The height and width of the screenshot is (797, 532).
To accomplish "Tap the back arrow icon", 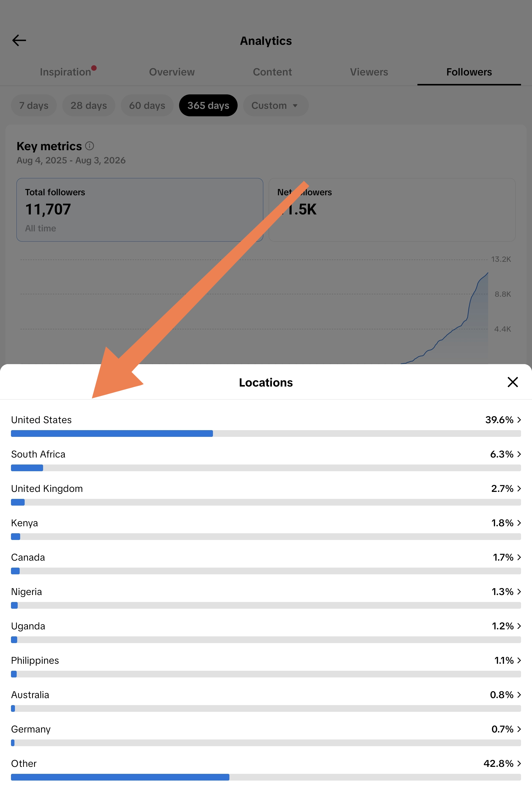I will (19, 40).
